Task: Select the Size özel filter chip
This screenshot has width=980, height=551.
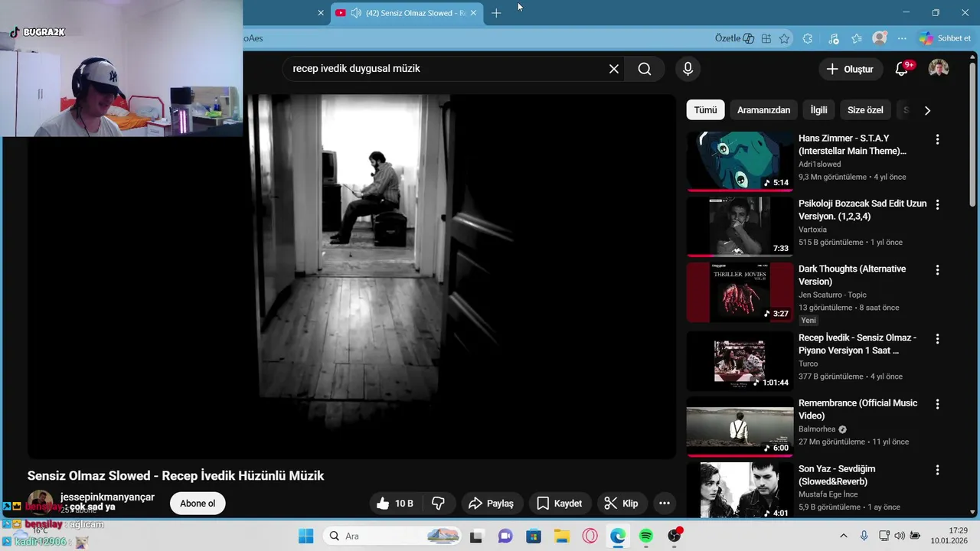Action: [864, 110]
